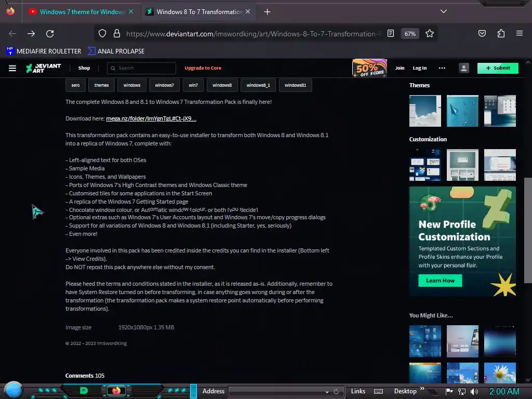Select the themes tag
The height and width of the screenshot is (399, 532).
[x=101, y=85]
